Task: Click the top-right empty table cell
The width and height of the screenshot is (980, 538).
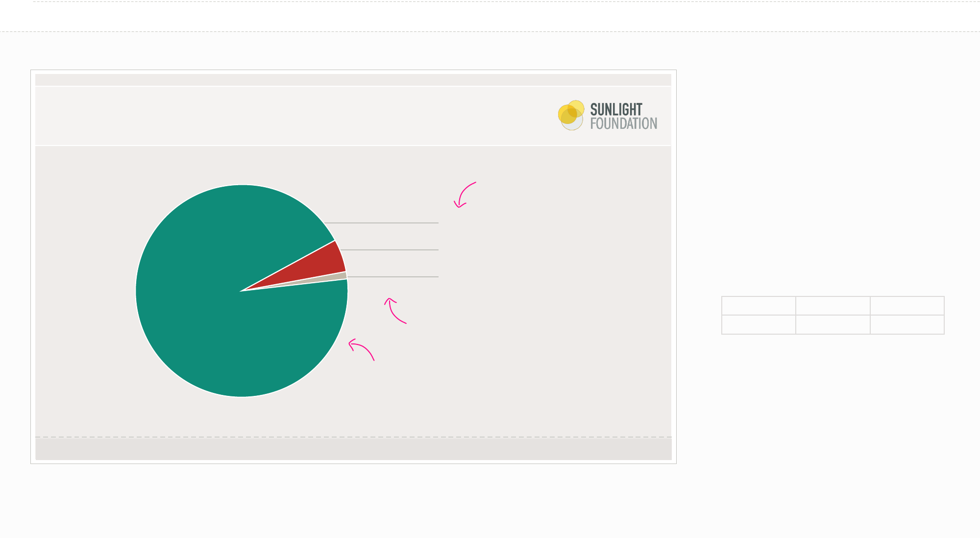Action: point(907,306)
